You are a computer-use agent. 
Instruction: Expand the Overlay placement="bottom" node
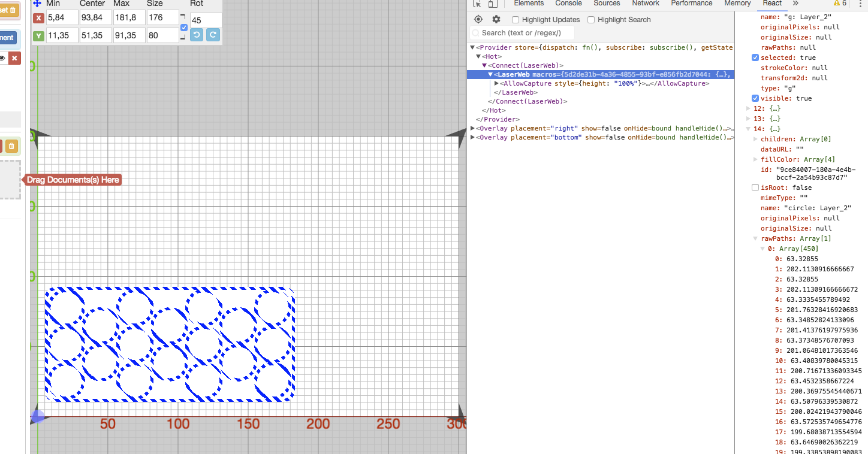coord(472,137)
